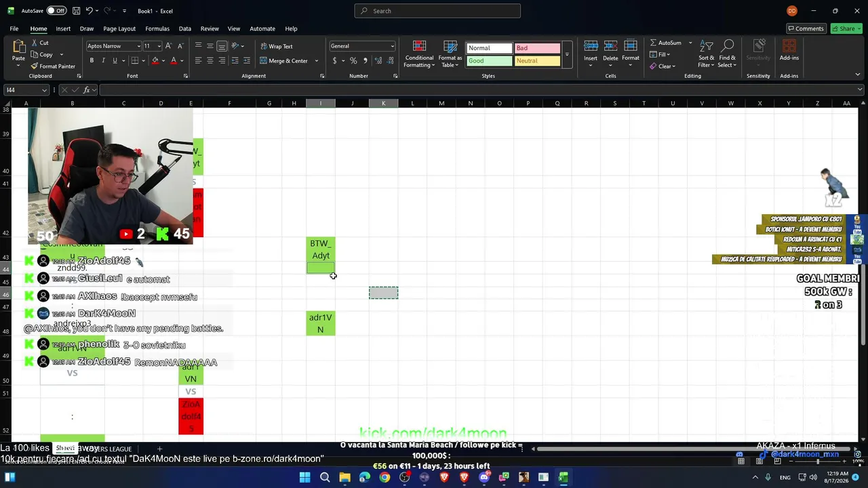Click the AutoSum button
This screenshot has height=488, width=868.
pyautogui.click(x=665, y=43)
